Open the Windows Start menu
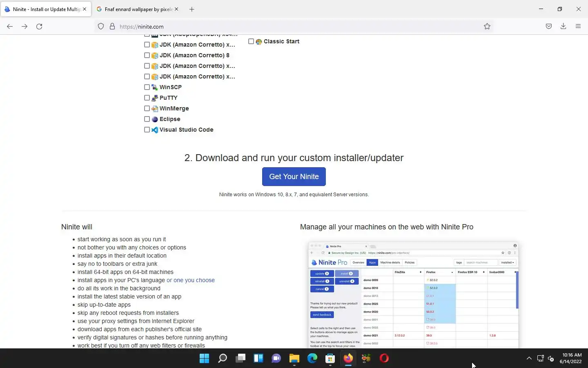The image size is (588, 368). 204,359
